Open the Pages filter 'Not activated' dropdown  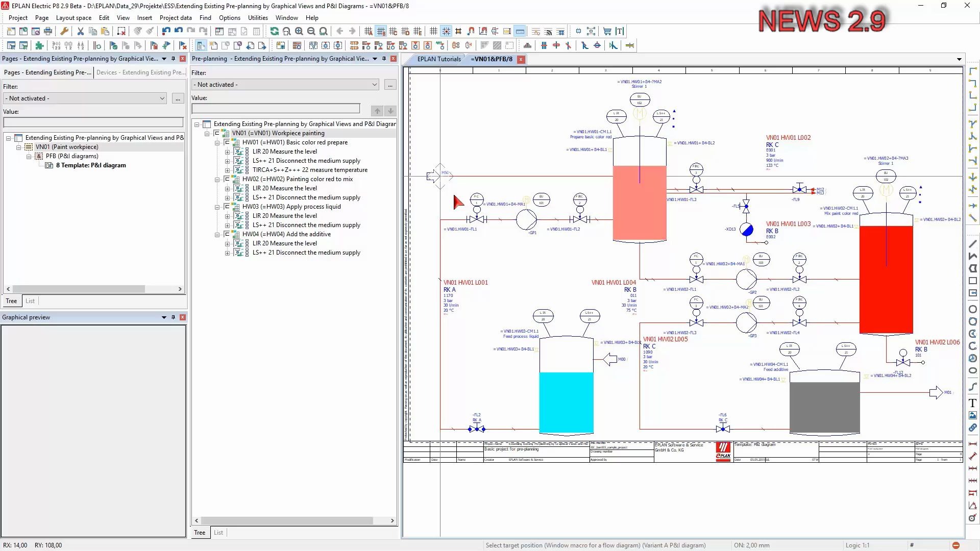[85, 98]
